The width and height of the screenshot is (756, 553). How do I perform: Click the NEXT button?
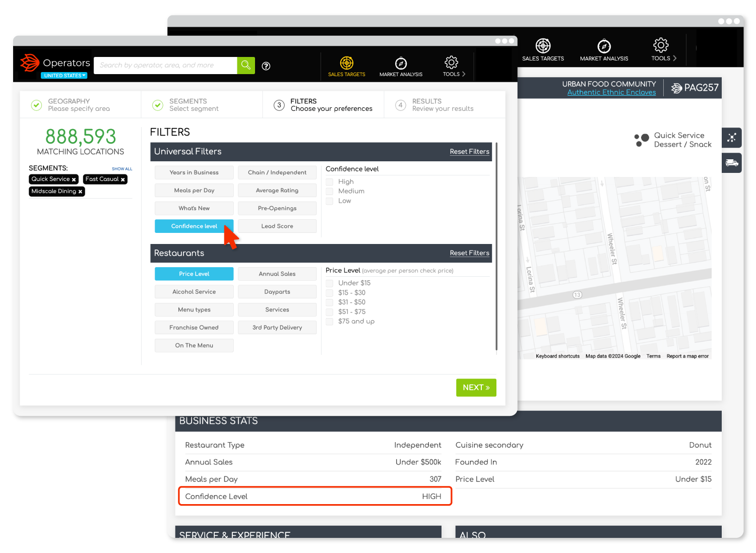click(x=476, y=387)
